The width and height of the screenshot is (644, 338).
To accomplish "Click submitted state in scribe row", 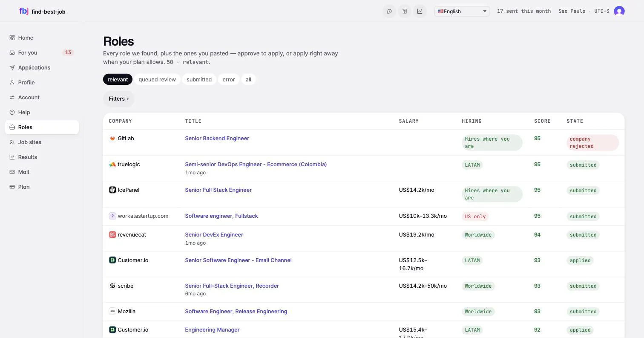I will pos(583,286).
